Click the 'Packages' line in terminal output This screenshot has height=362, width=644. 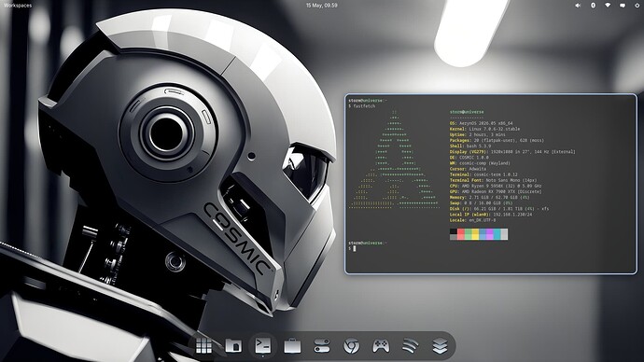pyautogui.click(x=497, y=140)
